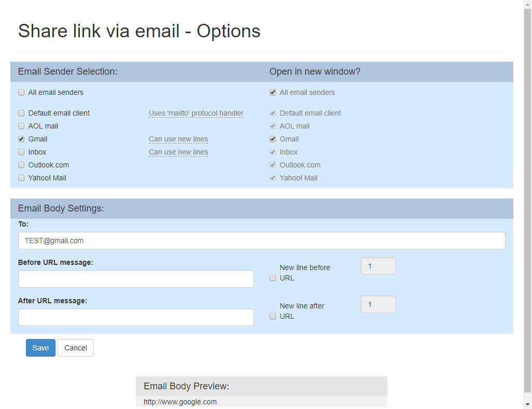The image size is (532, 409).
Task: Check the 'Default email client' sender checkbox
Action: click(x=21, y=113)
